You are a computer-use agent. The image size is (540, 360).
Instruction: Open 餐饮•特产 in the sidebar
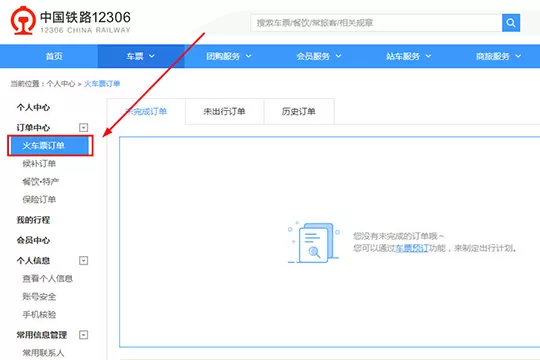point(41,182)
